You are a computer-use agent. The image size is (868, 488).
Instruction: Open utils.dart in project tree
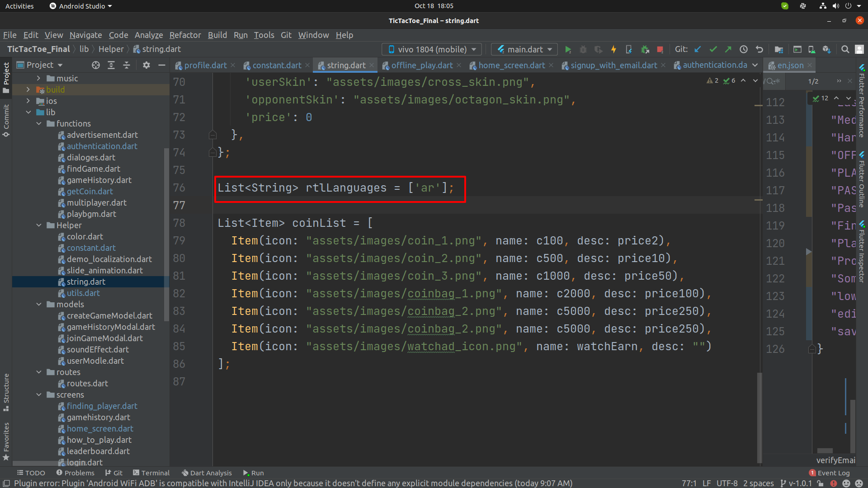click(x=83, y=293)
